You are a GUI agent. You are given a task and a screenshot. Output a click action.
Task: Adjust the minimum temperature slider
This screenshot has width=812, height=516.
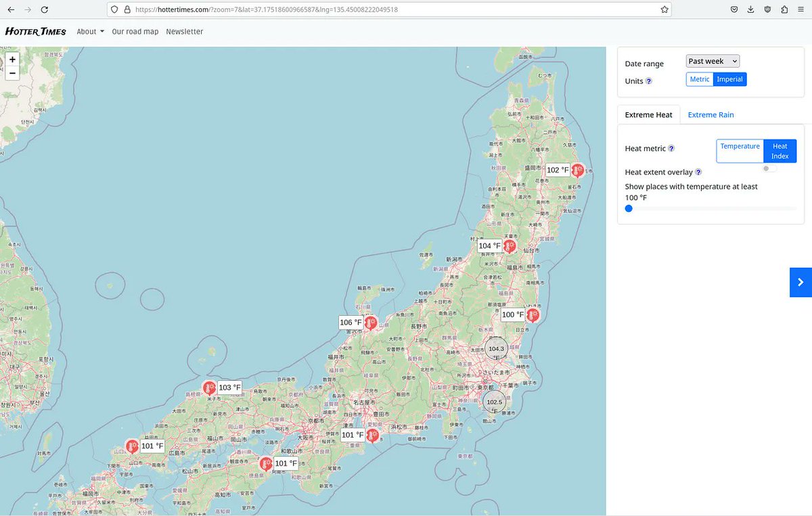click(629, 208)
